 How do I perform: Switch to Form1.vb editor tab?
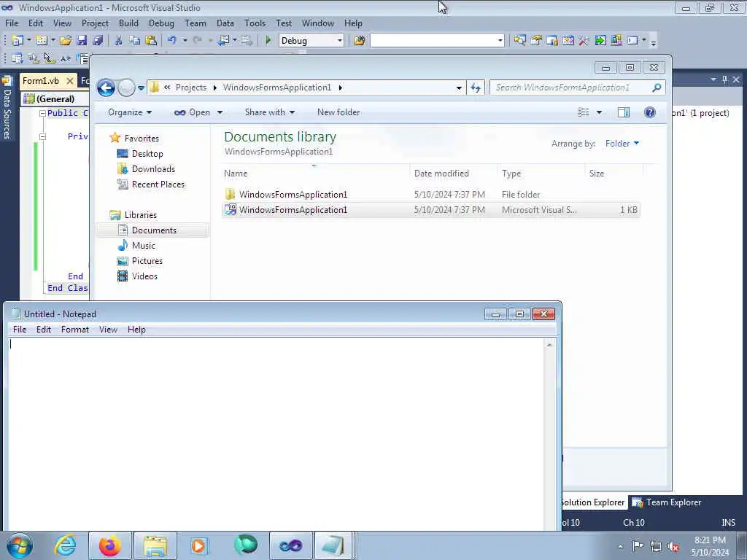click(x=41, y=81)
